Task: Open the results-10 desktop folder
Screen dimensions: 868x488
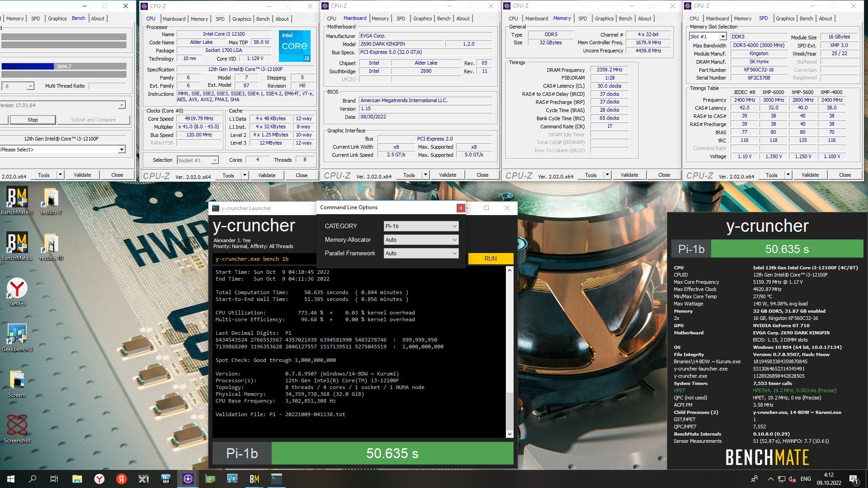Action: click(x=51, y=247)
